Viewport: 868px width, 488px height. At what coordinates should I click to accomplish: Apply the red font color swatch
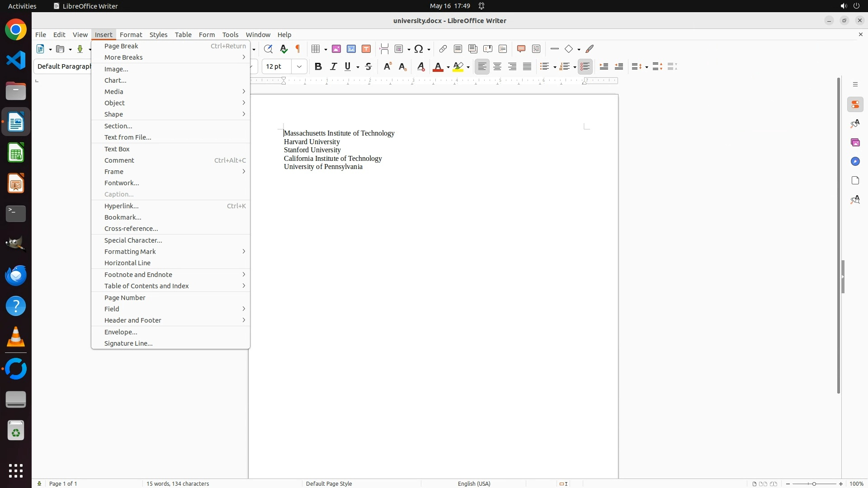point(438,67)
